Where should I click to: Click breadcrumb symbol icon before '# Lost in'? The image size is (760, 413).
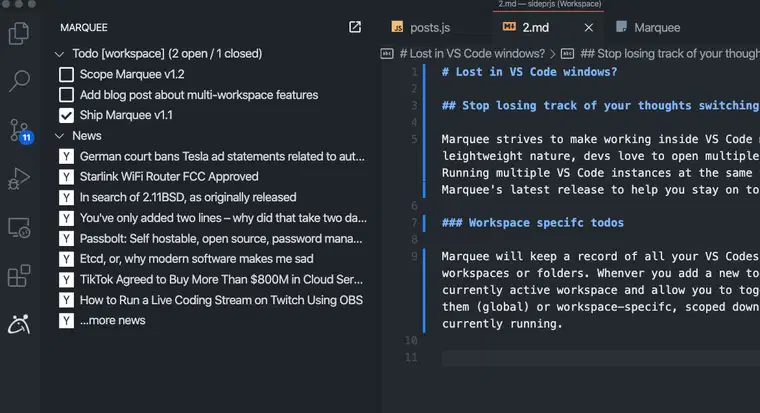coord(387,53)
